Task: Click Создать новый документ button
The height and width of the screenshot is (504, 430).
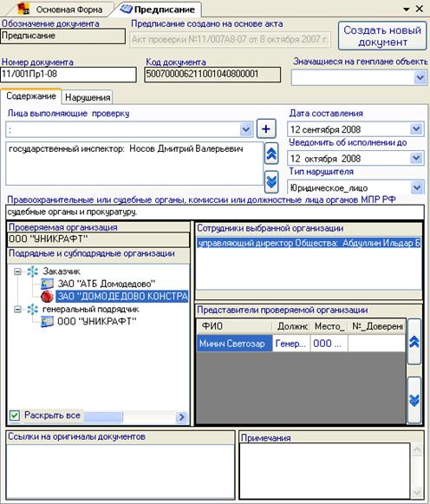Action: click(382, 36)
